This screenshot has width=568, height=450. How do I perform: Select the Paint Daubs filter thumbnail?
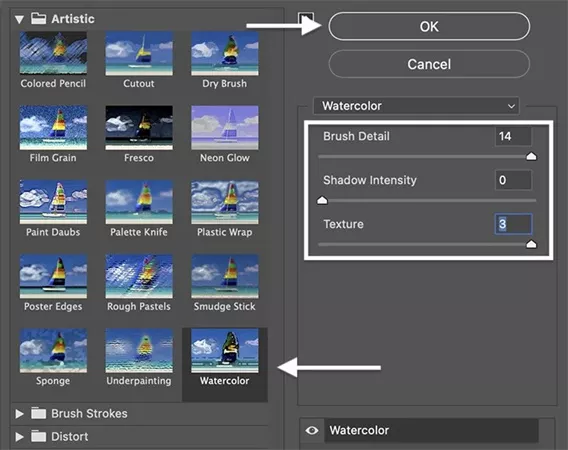53,202
